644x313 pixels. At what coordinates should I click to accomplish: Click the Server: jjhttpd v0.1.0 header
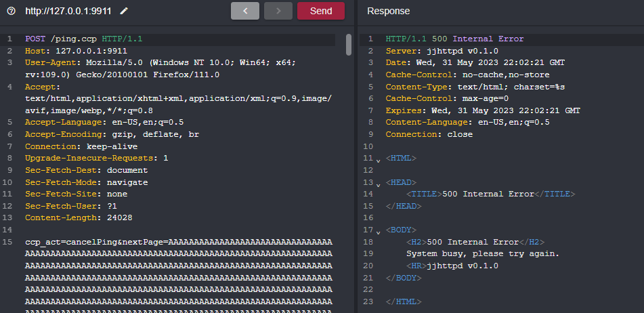[x=442, y=51]
